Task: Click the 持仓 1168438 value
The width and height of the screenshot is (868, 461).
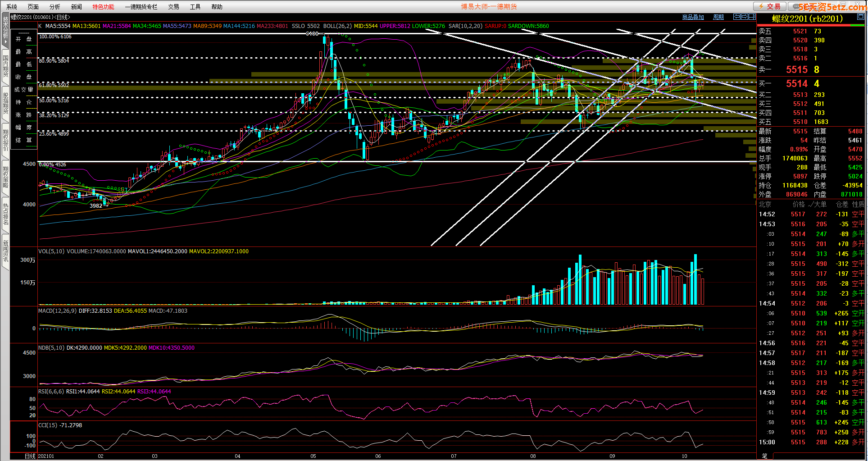Action: (x=795, y=185)
